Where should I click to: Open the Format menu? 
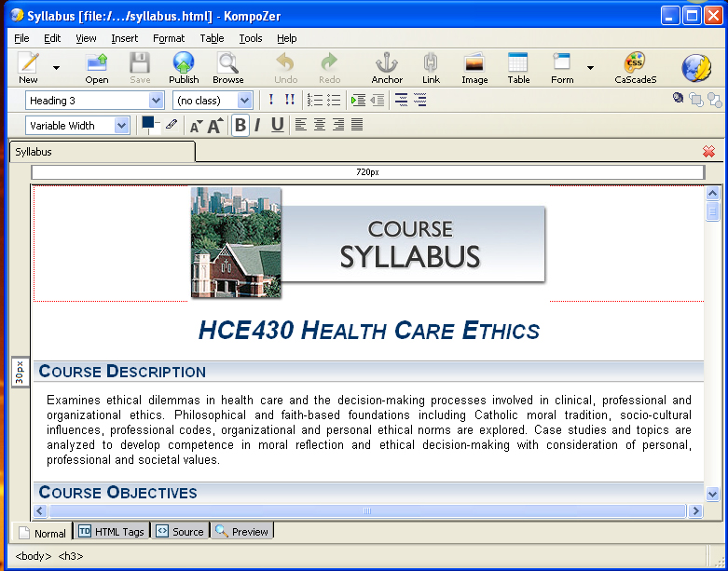tap(169, 38)
